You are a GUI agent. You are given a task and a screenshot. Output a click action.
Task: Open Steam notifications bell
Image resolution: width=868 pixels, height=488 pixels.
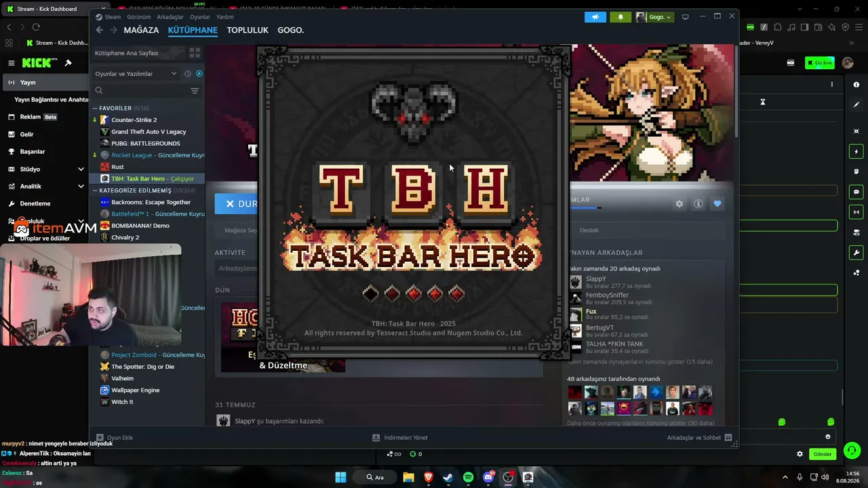620,17
